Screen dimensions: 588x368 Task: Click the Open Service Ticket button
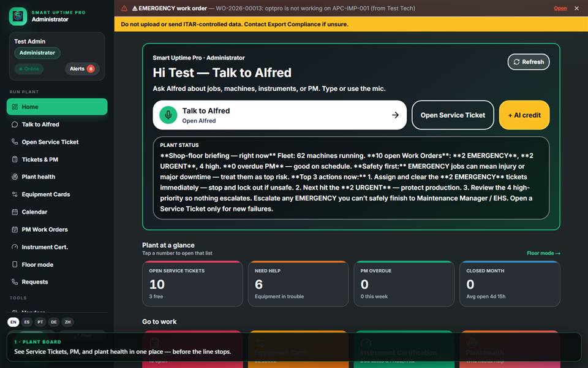point(453,115)
